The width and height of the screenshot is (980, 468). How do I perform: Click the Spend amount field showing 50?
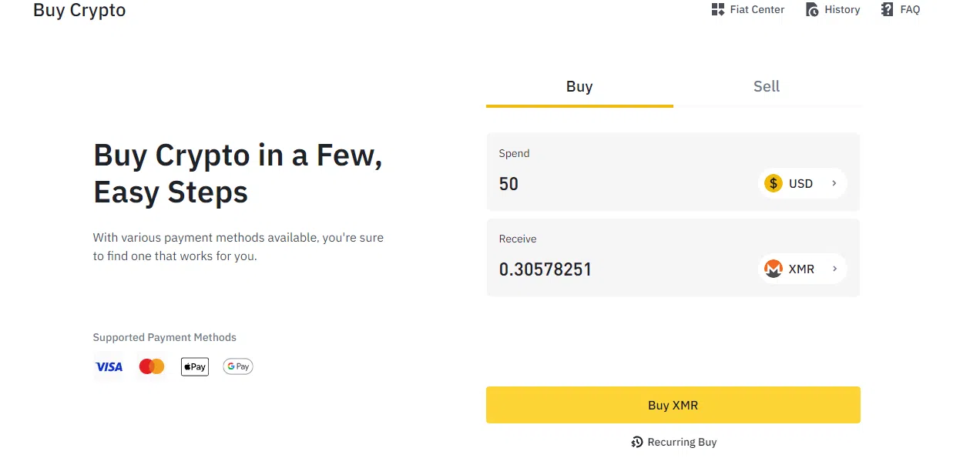tap(616, 184)
